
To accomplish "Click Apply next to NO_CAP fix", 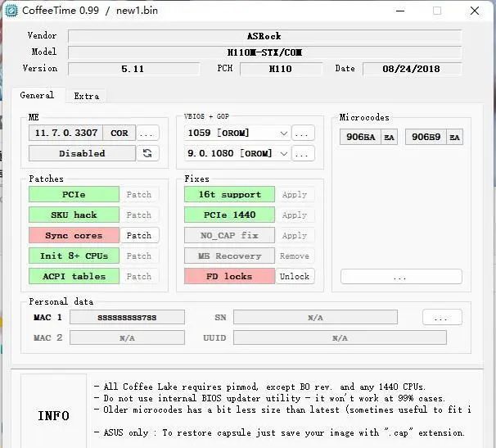I will 295,235.
